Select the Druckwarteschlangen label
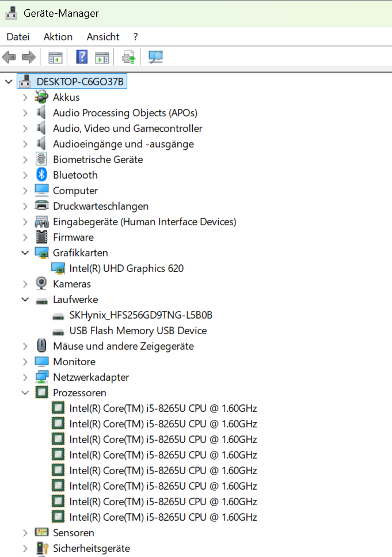 [x=101, y=206]
